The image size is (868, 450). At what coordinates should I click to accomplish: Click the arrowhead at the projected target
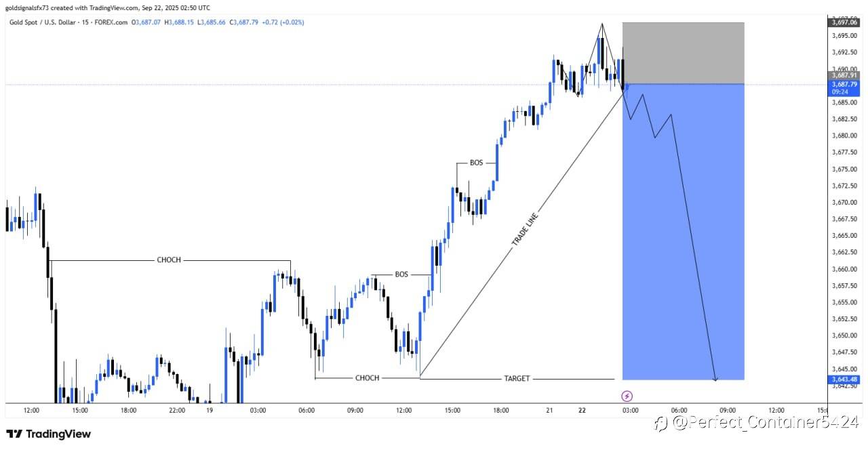click(x=716, y=379)
